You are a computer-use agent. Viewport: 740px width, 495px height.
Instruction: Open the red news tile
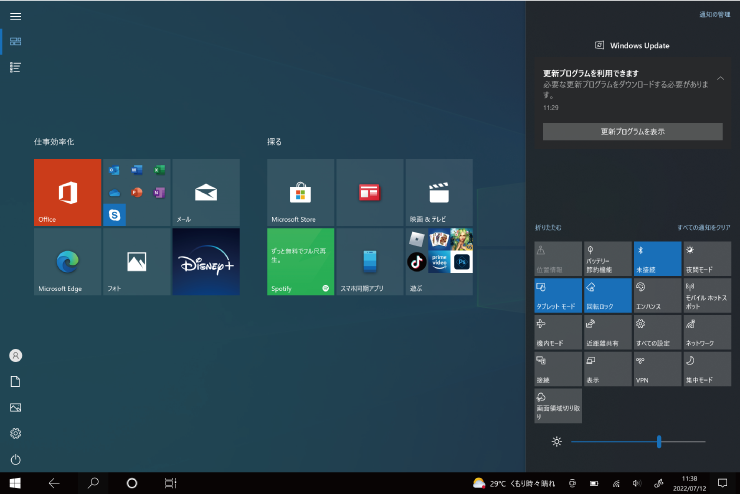click(370, 193)
